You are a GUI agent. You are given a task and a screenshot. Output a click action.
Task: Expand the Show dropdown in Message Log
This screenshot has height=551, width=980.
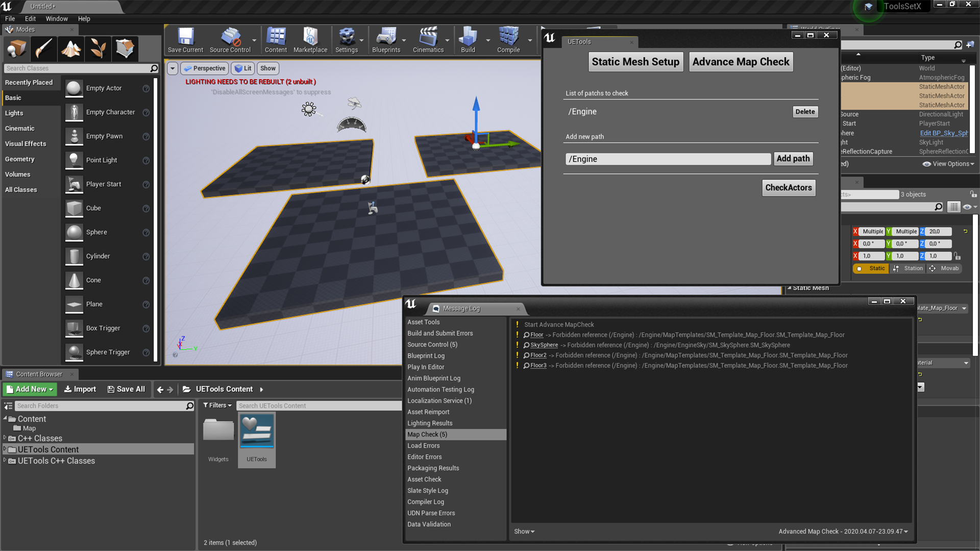tap(524, 531)
